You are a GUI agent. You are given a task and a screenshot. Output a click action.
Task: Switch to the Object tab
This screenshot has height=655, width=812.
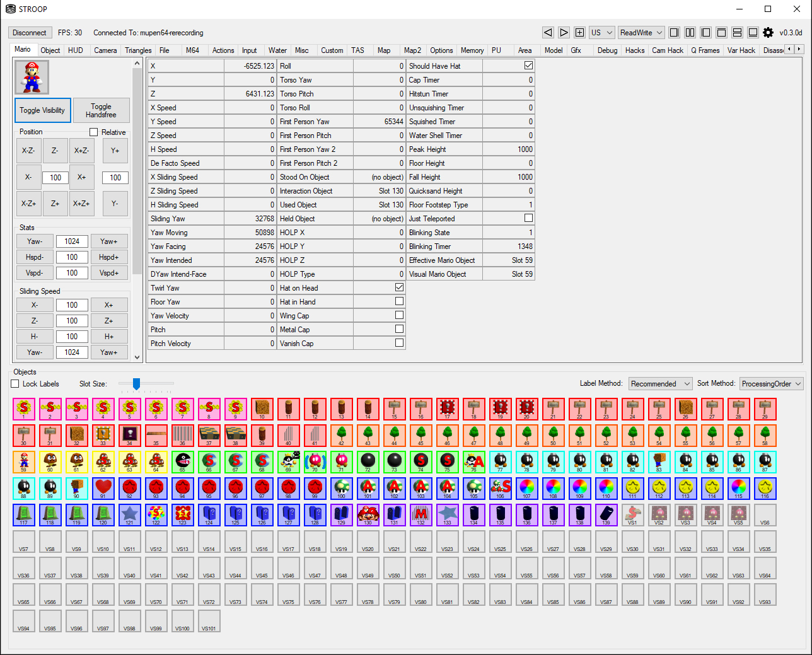50,50
